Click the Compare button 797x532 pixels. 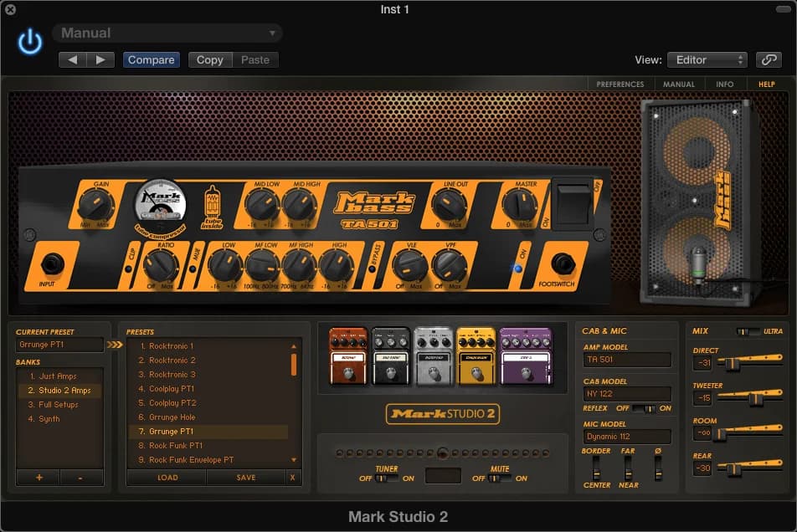151,59
